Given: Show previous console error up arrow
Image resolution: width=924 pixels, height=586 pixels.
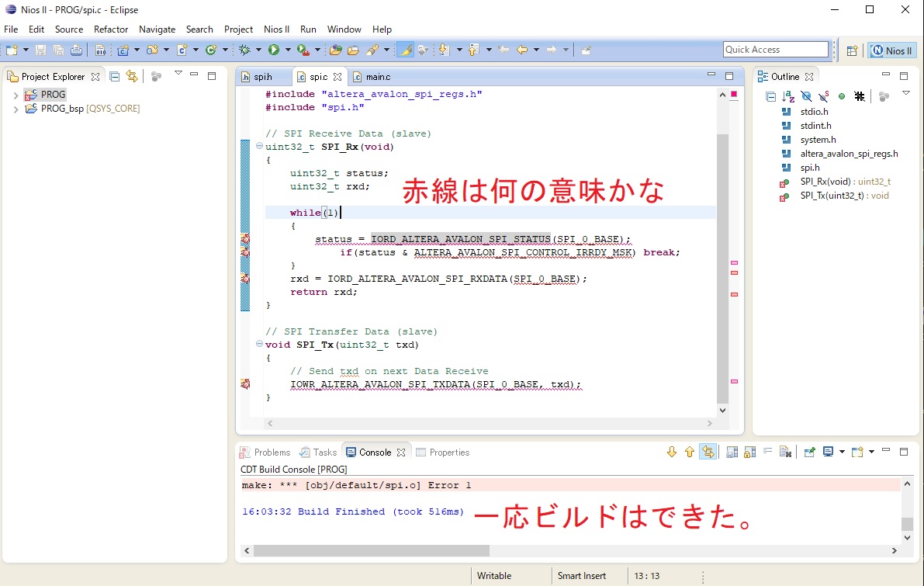Looking at the screenshot, I should pos(690,453).
